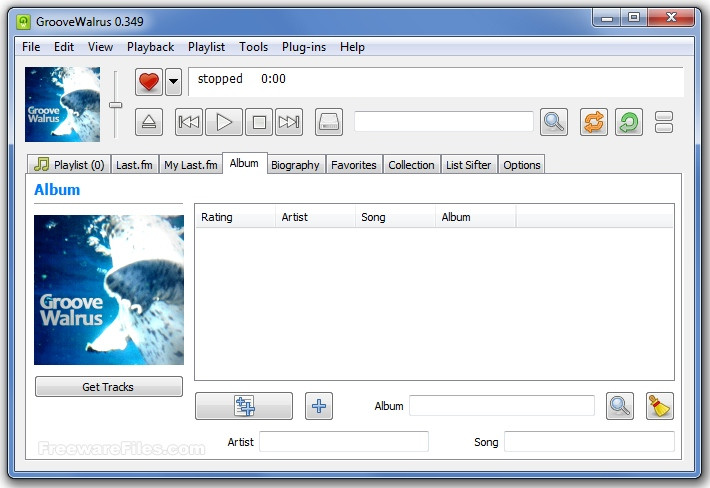Click the Get Tracks button
This screenshot has height=488, width=710.
tap(109, 387)
